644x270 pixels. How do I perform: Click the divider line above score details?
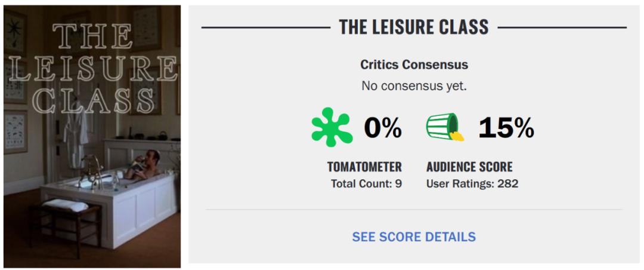point(414,210)
